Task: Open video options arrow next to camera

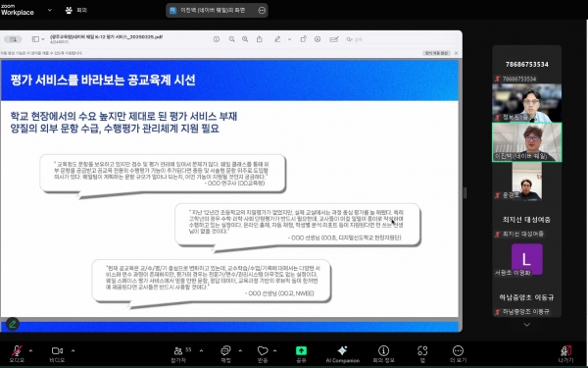Action: [x=73, y=350]
